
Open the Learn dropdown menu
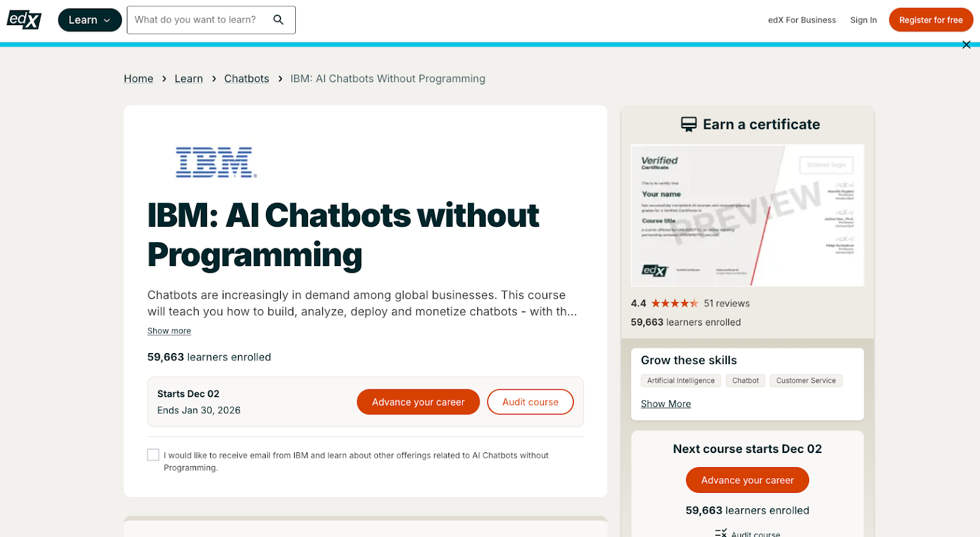89,20
